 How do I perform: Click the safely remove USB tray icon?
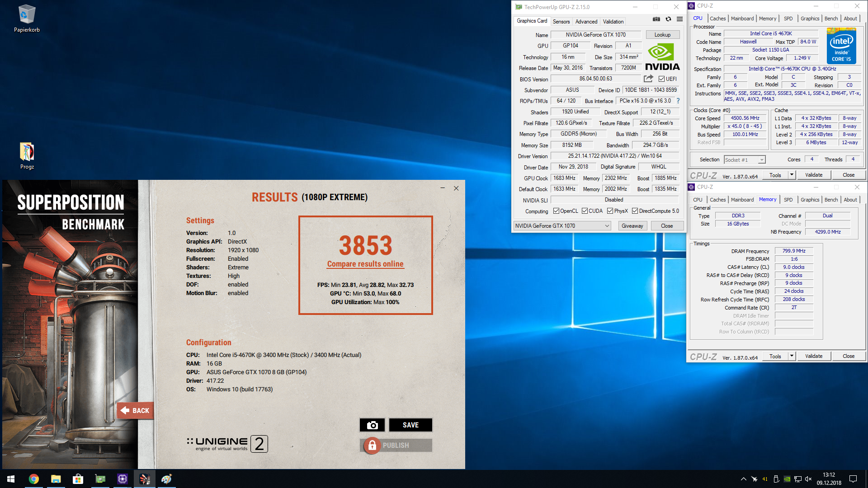click(x=776, y=479)
